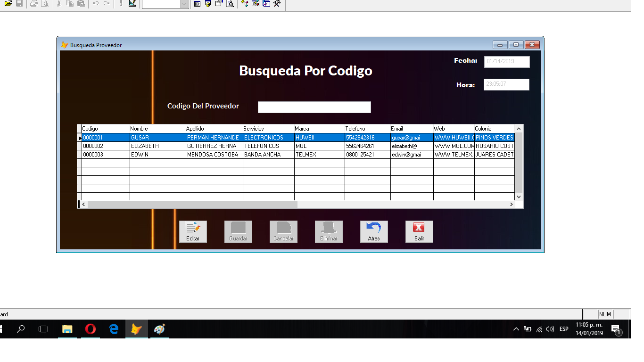
Task: Click the MGL brand cell
Action: point(319,146)
